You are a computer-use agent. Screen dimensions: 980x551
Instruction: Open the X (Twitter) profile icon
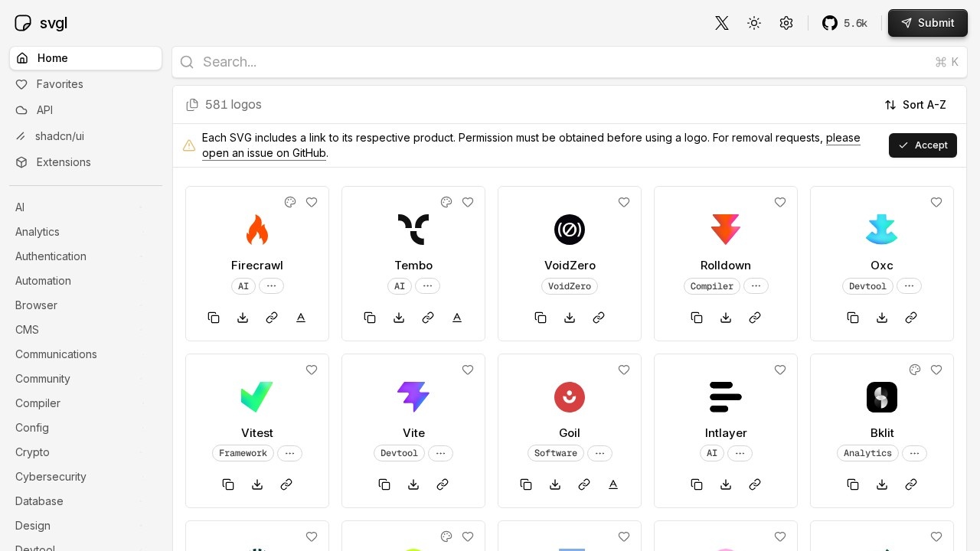coord(721,23)
